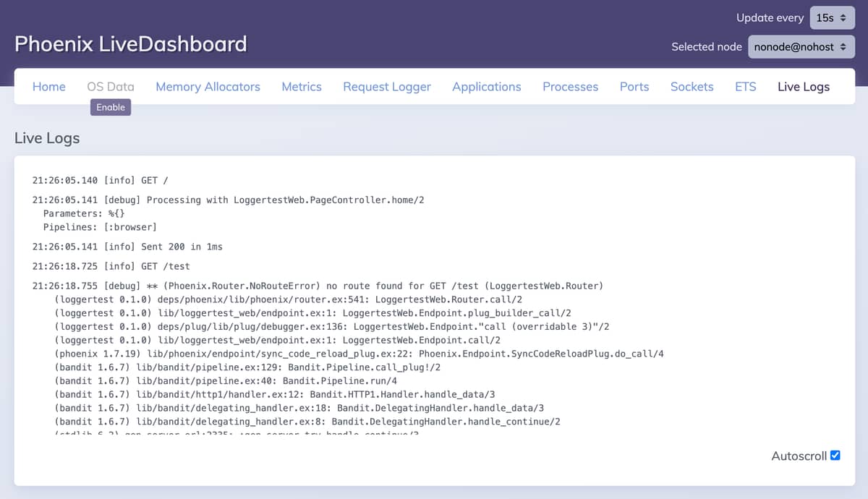
Task: Click the Live Logs heading
Action: tap(46, 137)
